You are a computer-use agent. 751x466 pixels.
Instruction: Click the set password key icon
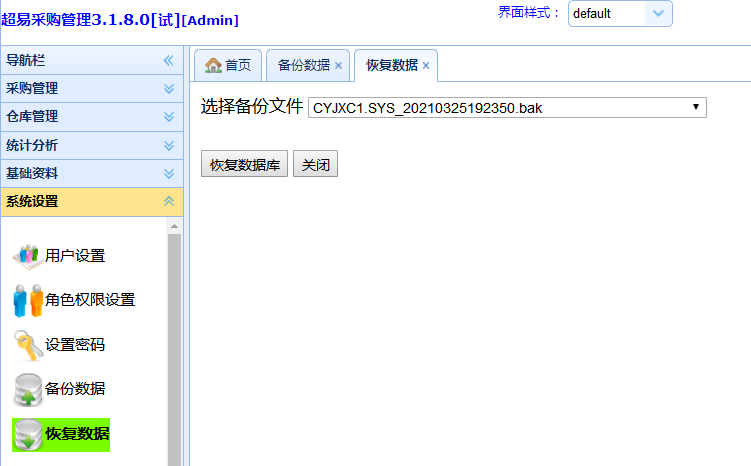[x=27, y=345]
